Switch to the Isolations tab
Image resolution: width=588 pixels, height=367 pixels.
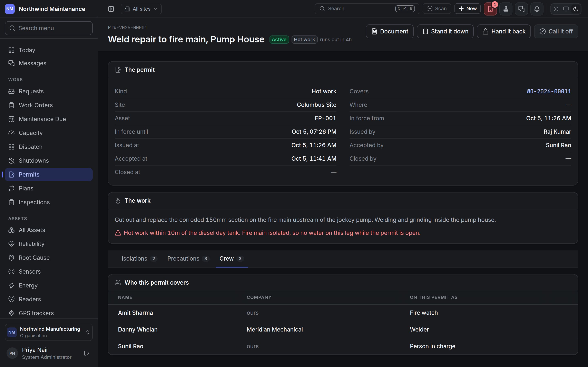pos(139,259)
